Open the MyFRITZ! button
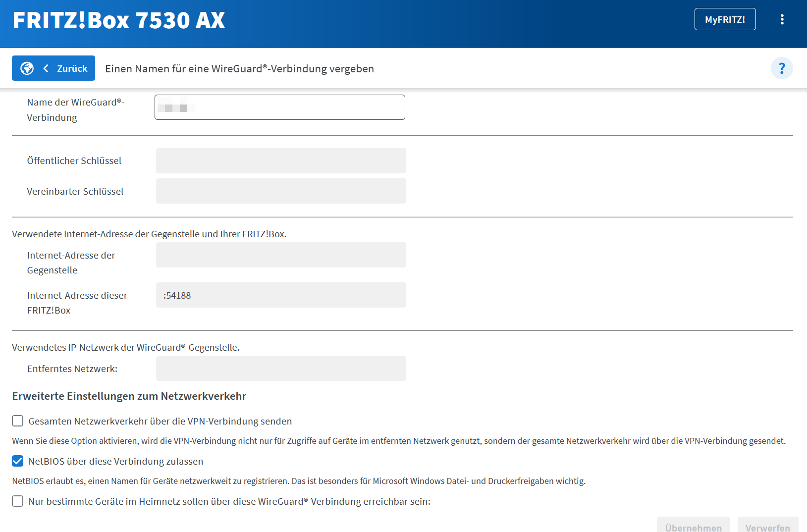Image resolution: width=807 pixels, height=532 pixels. [x=725, y=19]
